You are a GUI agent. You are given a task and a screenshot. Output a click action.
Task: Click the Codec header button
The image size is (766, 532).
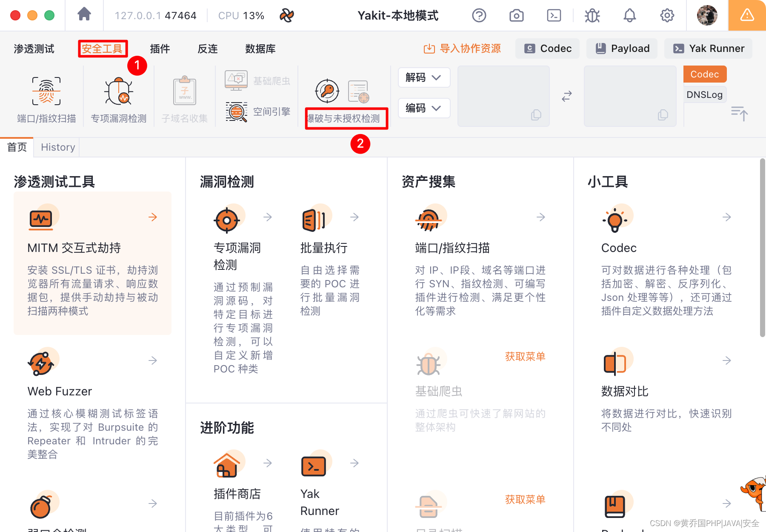(x=548, y=49)
